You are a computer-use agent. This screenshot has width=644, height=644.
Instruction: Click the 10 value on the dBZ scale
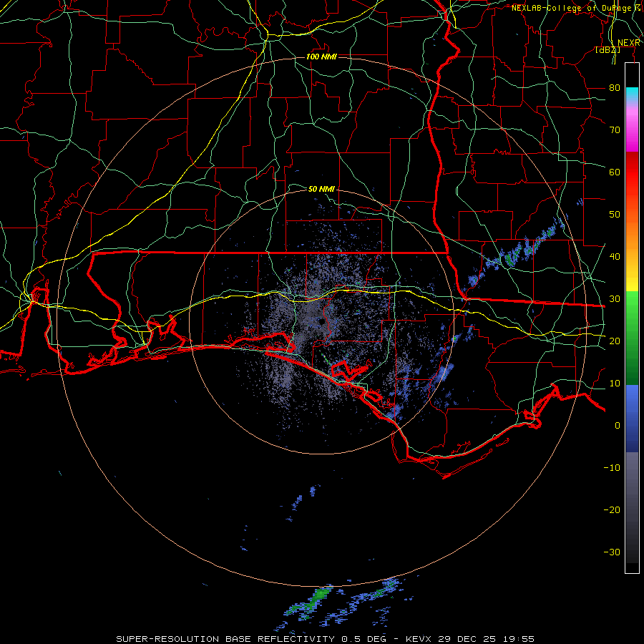click(615, 384)
